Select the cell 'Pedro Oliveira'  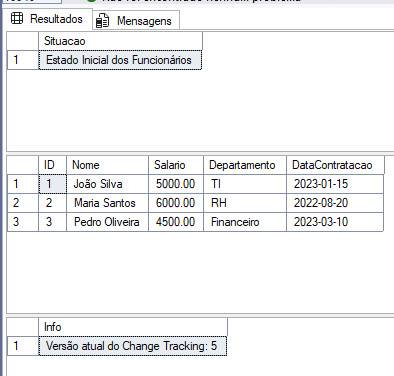(x=107, y=222)
